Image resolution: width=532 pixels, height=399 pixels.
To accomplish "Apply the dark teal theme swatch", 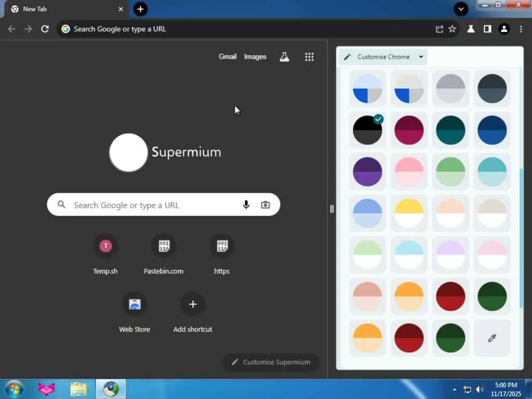I will [450, 130].
